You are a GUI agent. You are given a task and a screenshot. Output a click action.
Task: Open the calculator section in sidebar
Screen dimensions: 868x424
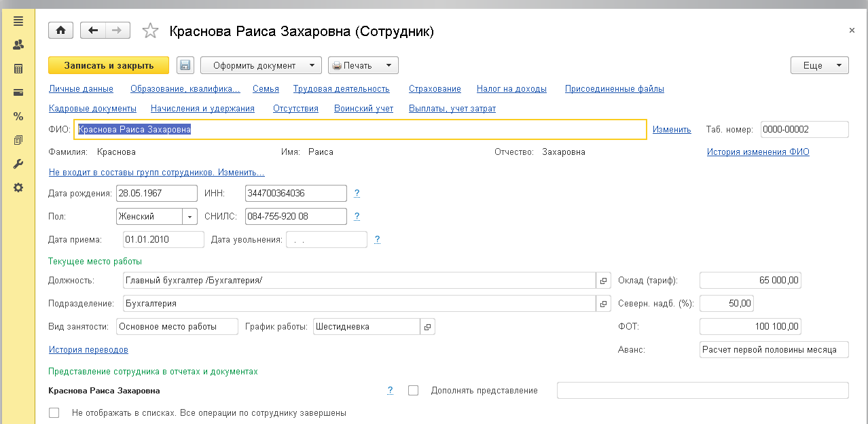tap(18, 69)
